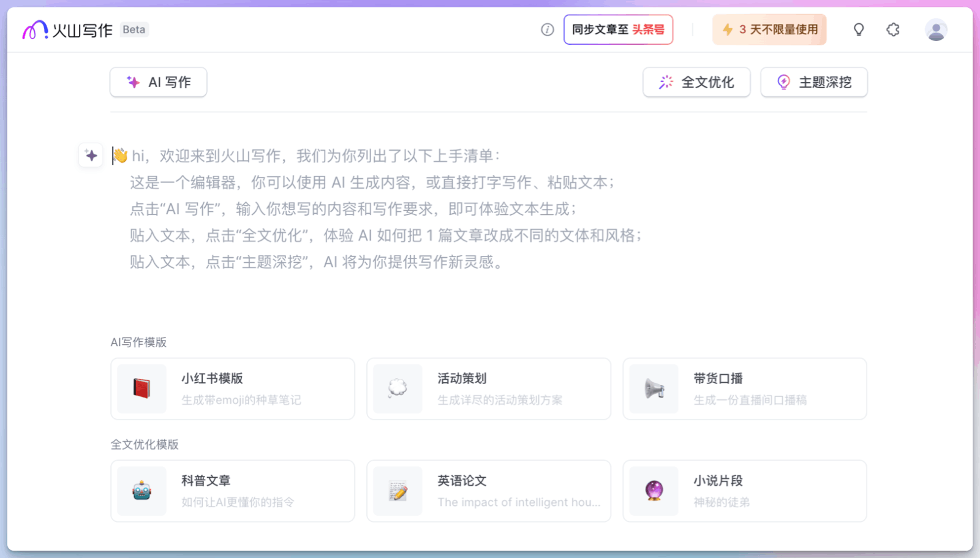The width and height of the screenshot is (980, 558).
Task: Click the crystal ball 小说片段 icon
Action: pos(654,491)
